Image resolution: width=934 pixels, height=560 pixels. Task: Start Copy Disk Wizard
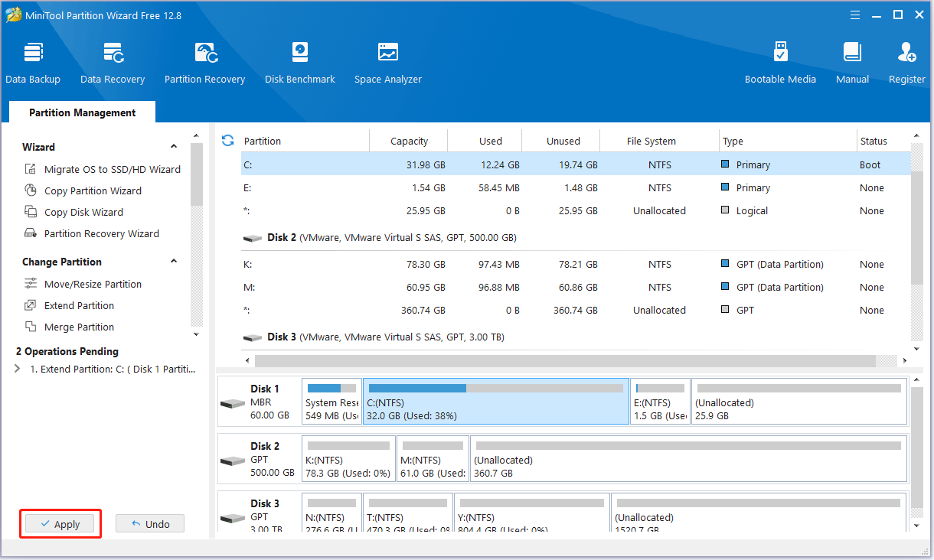point(83,212)
